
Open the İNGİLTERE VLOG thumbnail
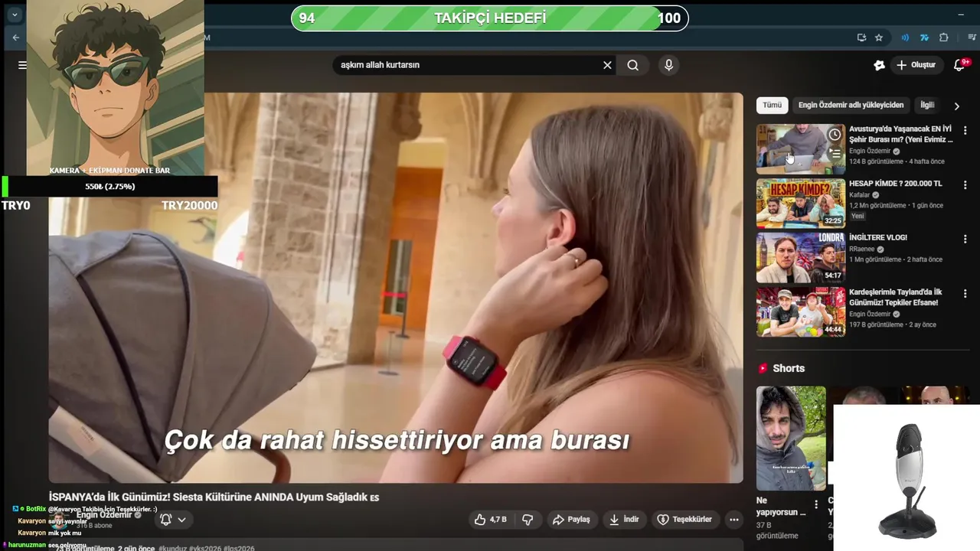tap(801, 258)
